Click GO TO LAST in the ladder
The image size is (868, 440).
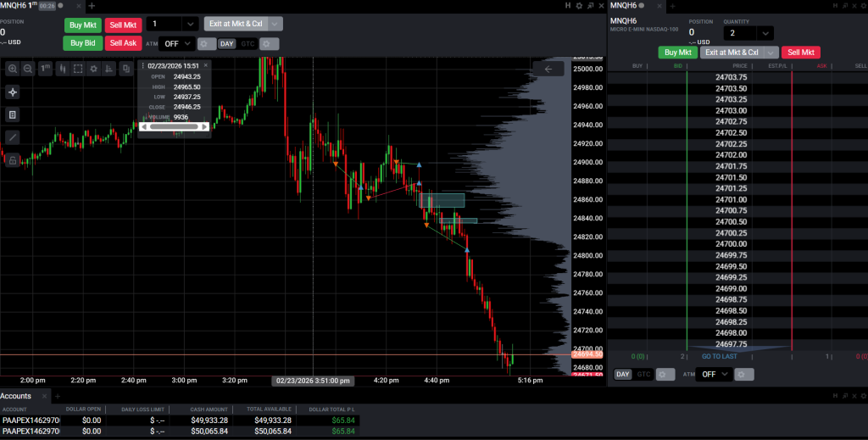pos(719,357)
